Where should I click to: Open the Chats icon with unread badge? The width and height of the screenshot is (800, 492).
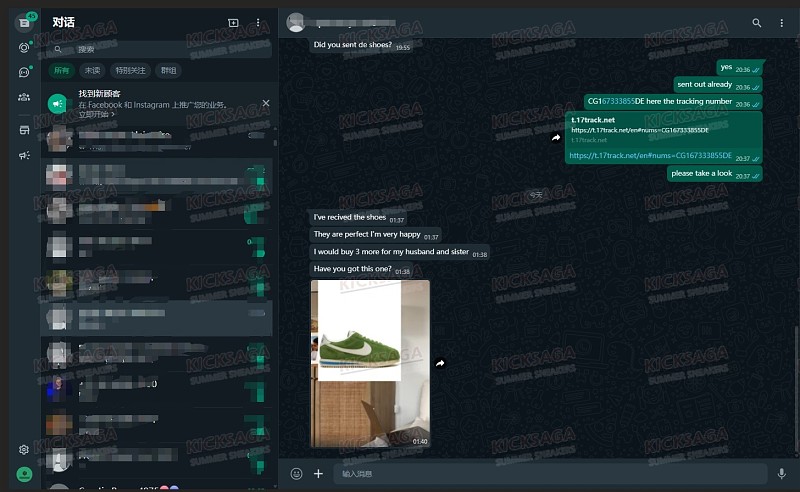point(24,22)
